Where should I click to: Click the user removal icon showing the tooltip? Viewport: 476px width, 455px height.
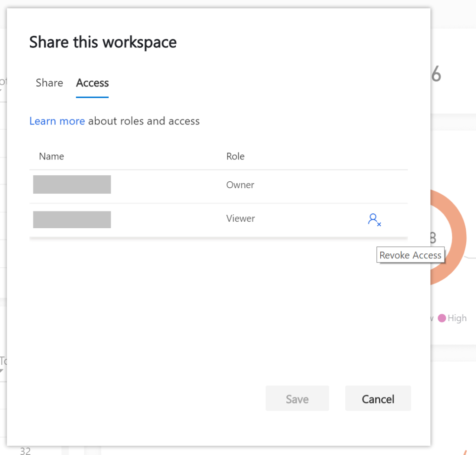coord(374,219)
